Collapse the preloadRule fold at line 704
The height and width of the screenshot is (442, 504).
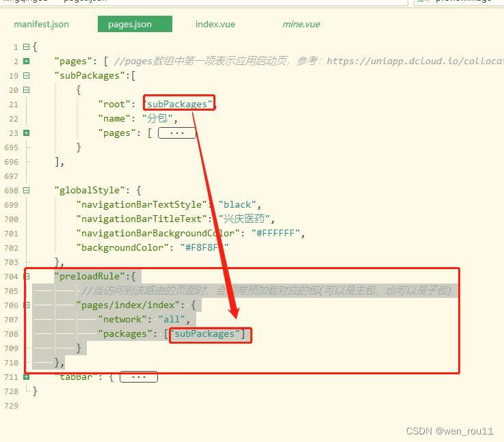click(x=27, y=277)
